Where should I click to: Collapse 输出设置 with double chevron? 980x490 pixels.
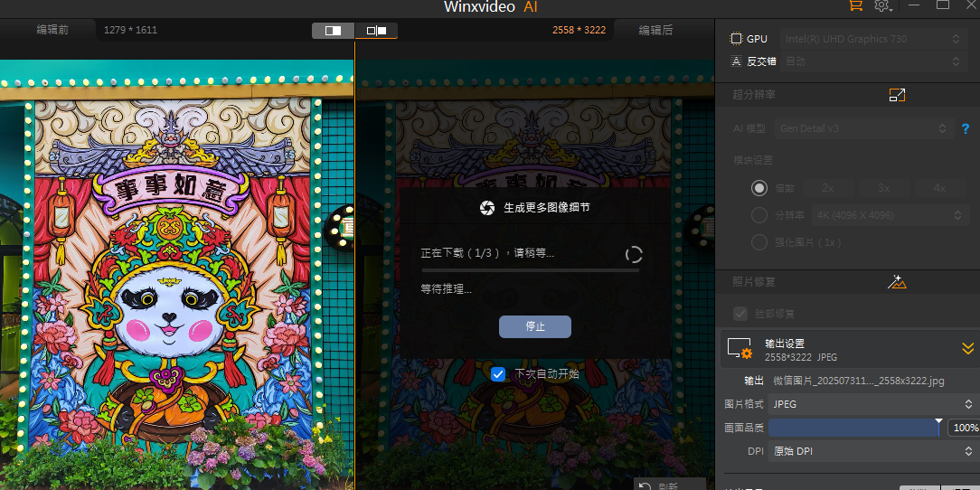pyautogui.click(x=967, y=349)
